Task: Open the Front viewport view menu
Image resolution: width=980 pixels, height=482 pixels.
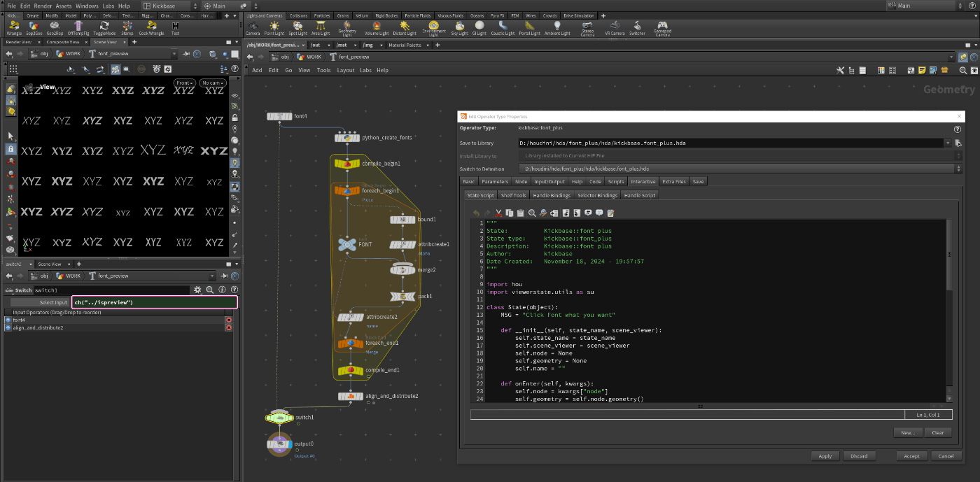Action: click(185, 83)
